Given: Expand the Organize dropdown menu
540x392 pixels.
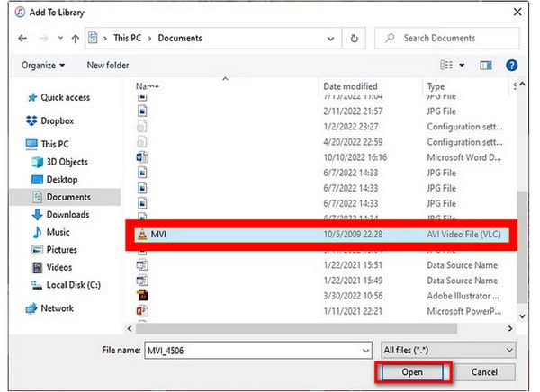Looking at the screenshot, I should pyautogui.click(x=43, y=65).
